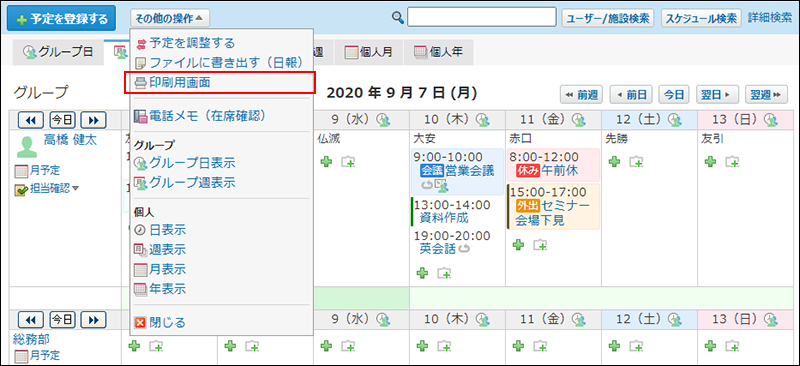Click group day icon beside 10（木） top header

(x=483, y=120)
